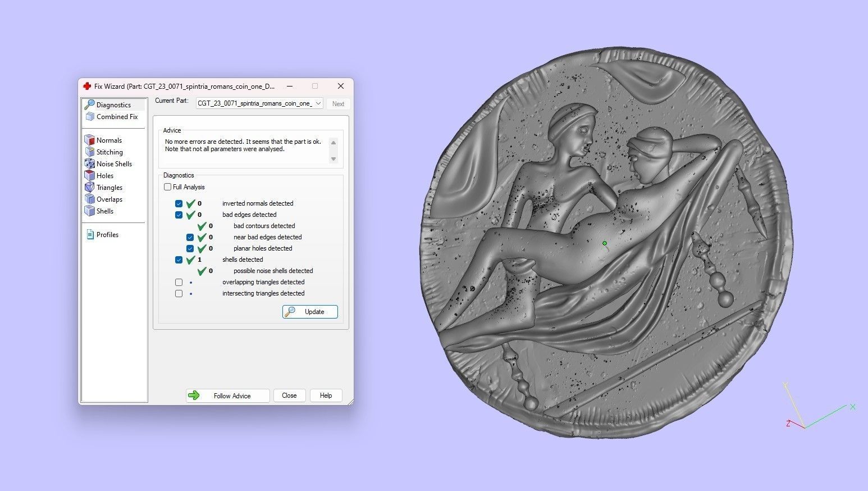Click the Stitching cube icon
Viewport: 868px width, 491px height.
pos(89,152)
